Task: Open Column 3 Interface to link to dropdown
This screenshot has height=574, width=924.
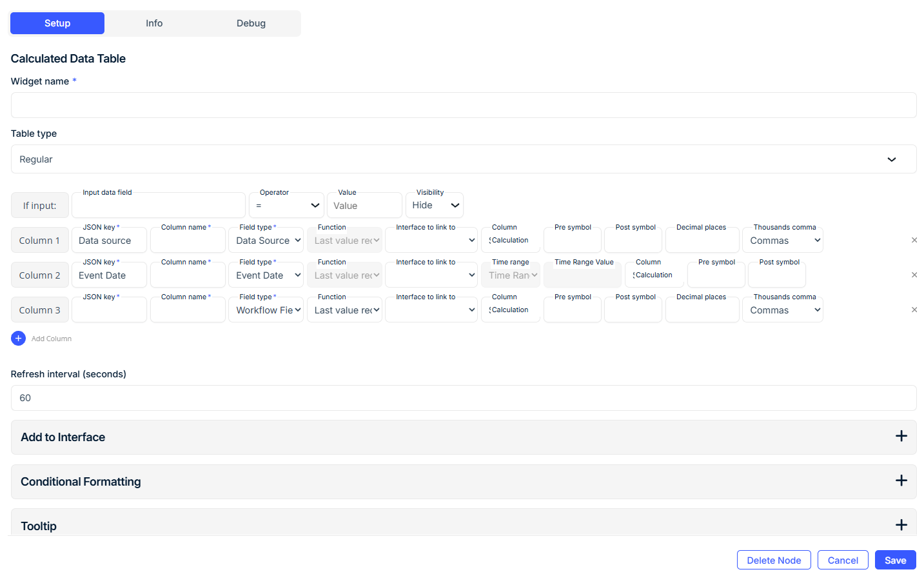Action: (431, 310)
